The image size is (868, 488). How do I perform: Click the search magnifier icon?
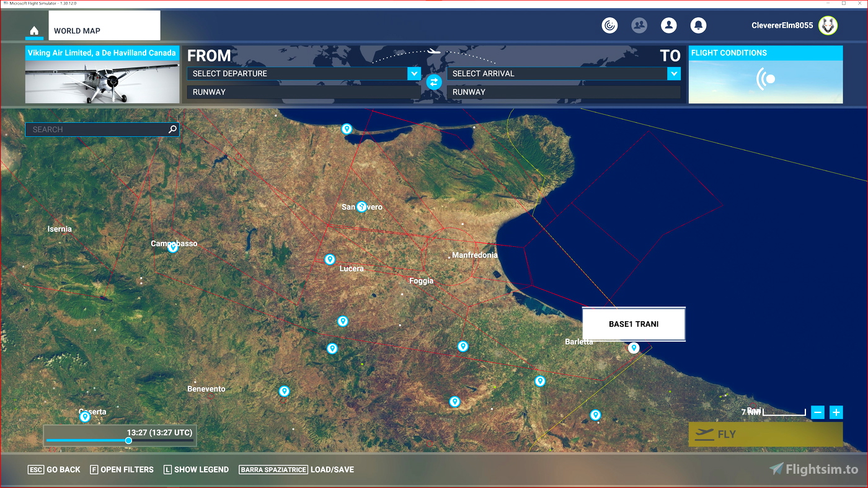(x=172, y=130)
